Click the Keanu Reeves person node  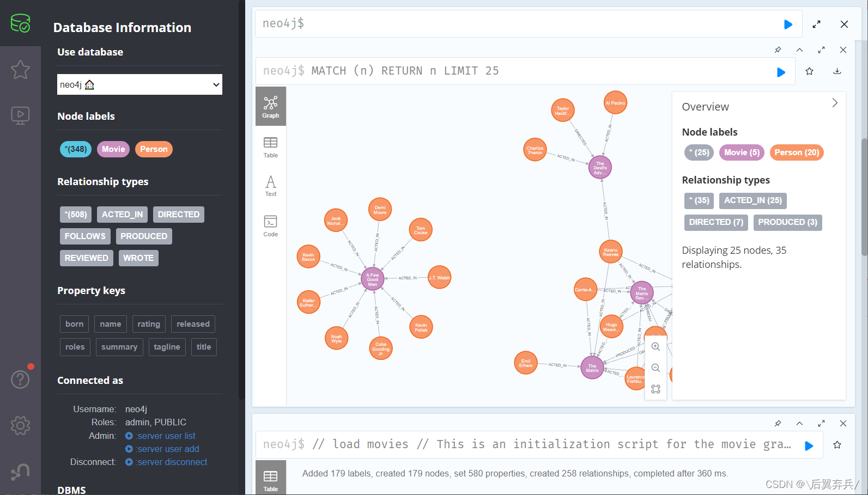[x=611, y=252]
